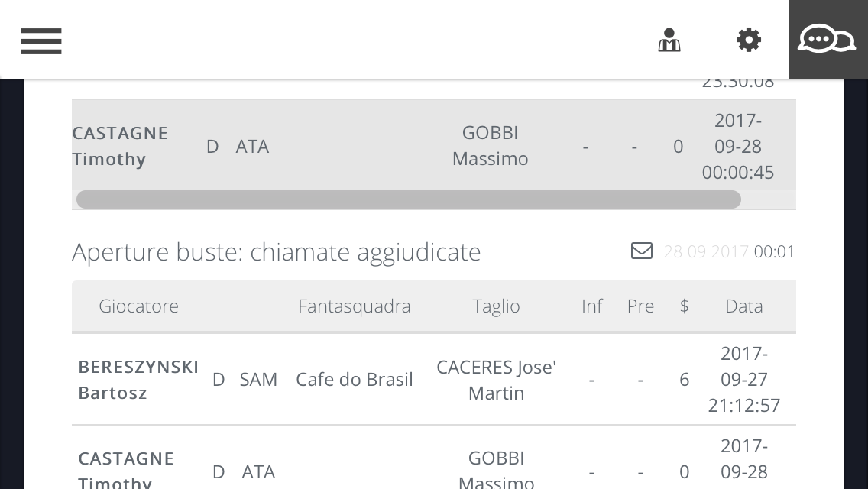Open the hamburger navigation menu
The image size is (868, 489).
pyautogui.click(x=41, y=40)
